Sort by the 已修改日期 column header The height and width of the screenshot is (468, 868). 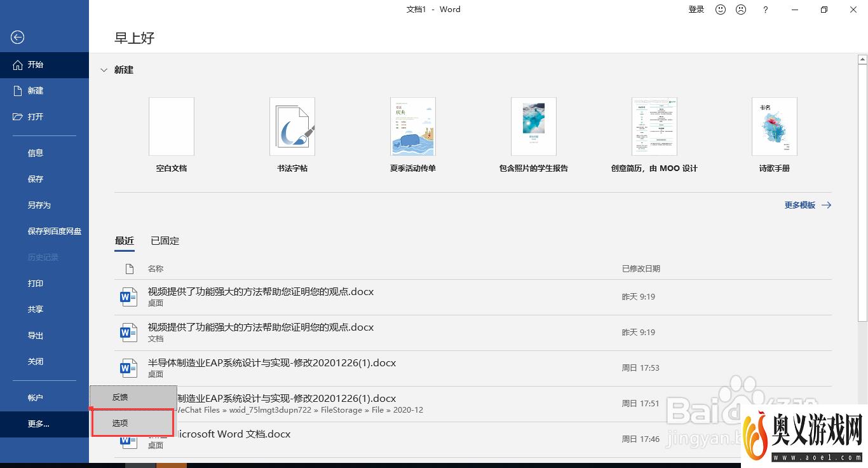(641, 269)
